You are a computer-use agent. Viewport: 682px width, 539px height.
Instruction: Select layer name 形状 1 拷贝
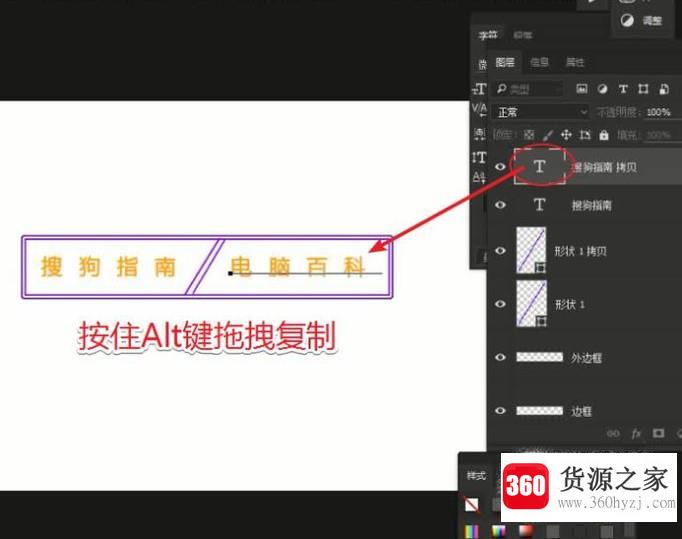pos(581,251)
